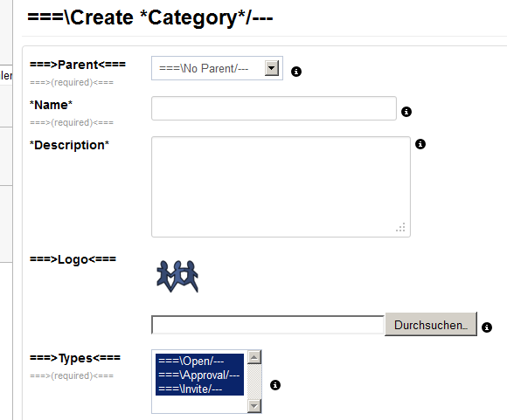Screen dimensions: 507x420
Task: Click the Create Category heading text
Action: point(150,17)
